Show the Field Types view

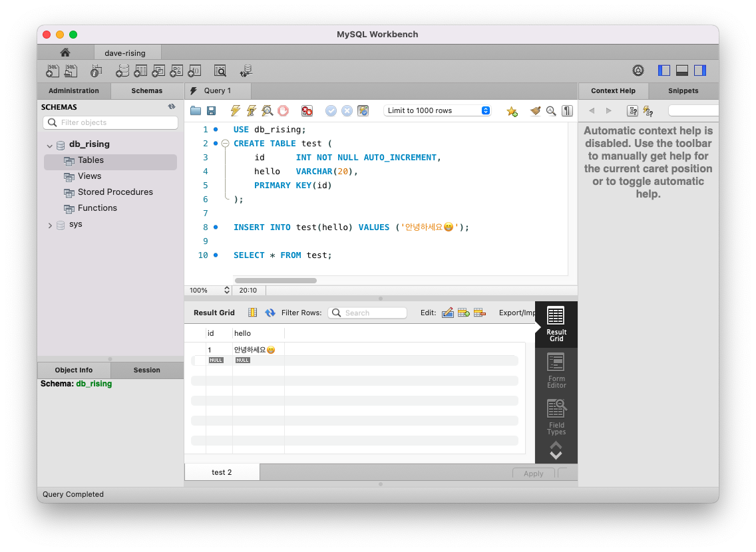[556, 417]
